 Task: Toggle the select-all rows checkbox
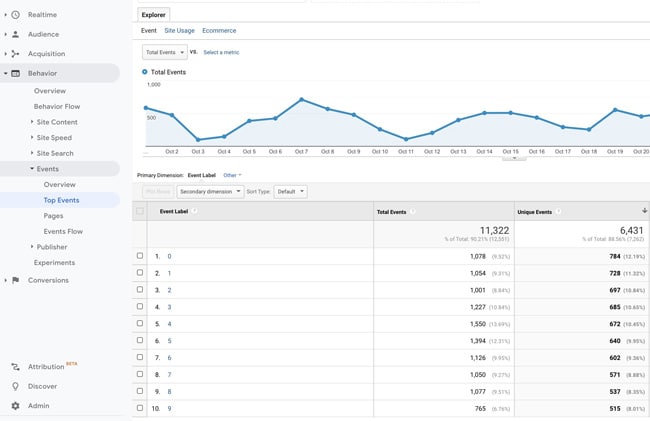[x=140, y=211]
